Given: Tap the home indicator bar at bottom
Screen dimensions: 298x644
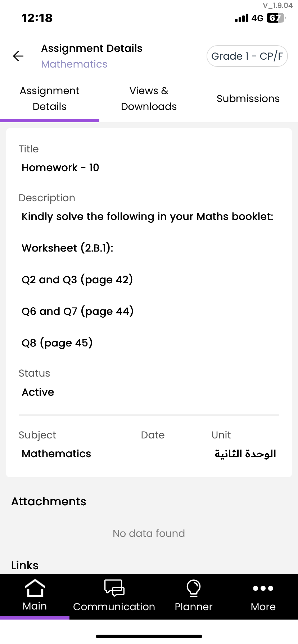Looking at the screenshot, I should pos(149,636).
